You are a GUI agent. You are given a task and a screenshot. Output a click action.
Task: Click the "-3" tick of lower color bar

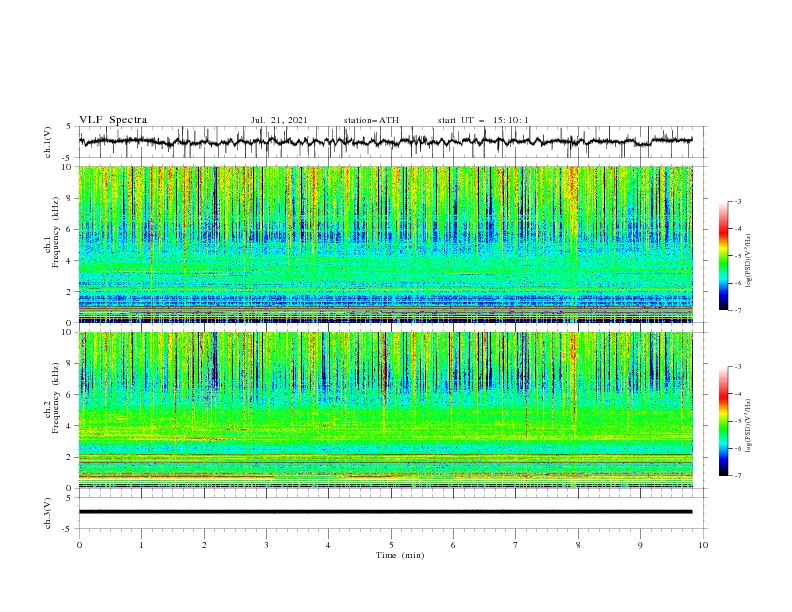(737, 367)
